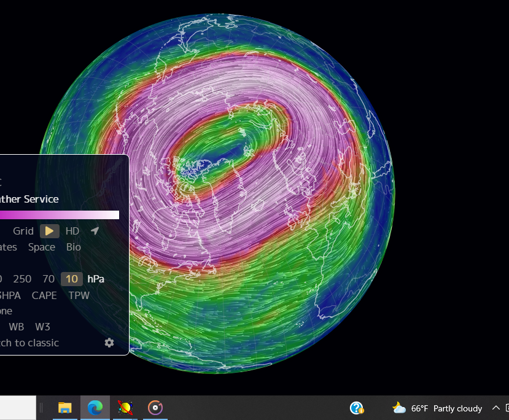Enable HD mode

point(72,231)
